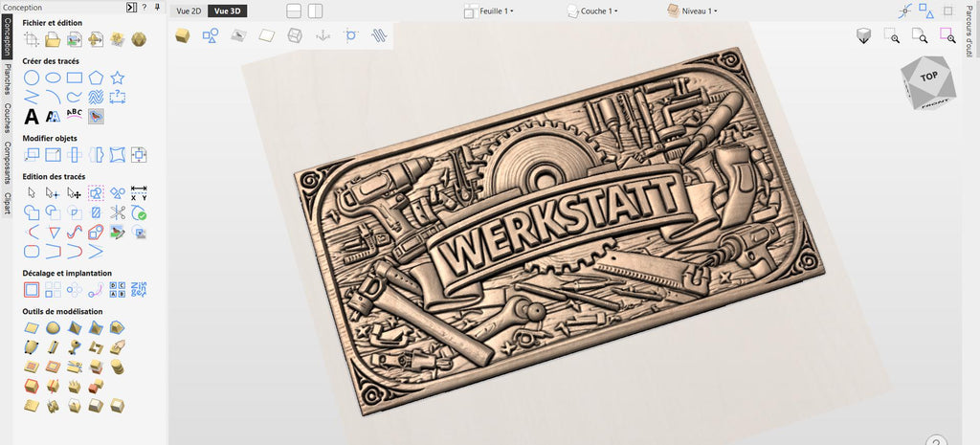Toggle the gold block material display
This screenshot has height=445, width=980.
click(x=183, y=35)
